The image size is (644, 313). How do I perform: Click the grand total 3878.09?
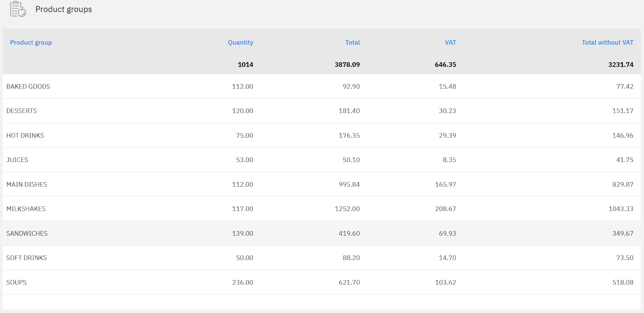coord(347,64)
